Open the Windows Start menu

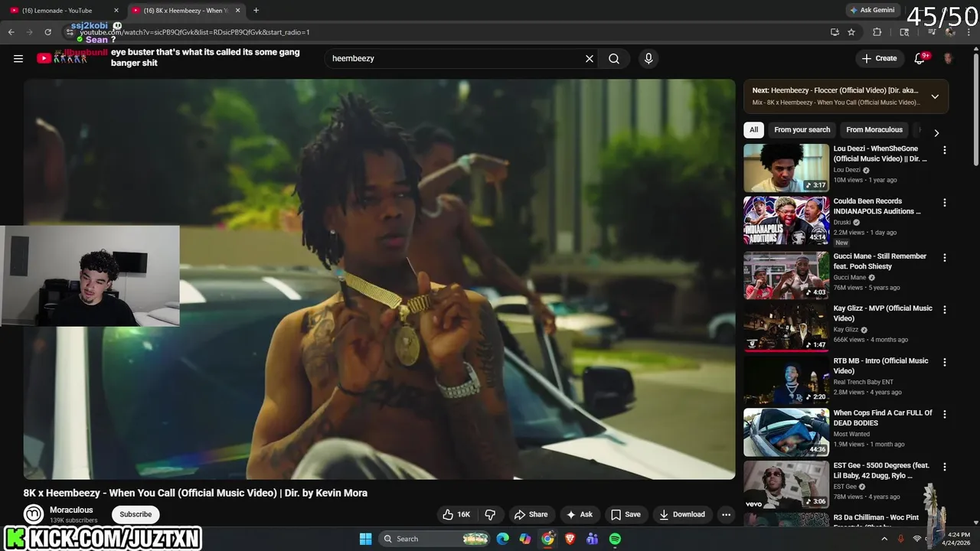coord(365,539)
